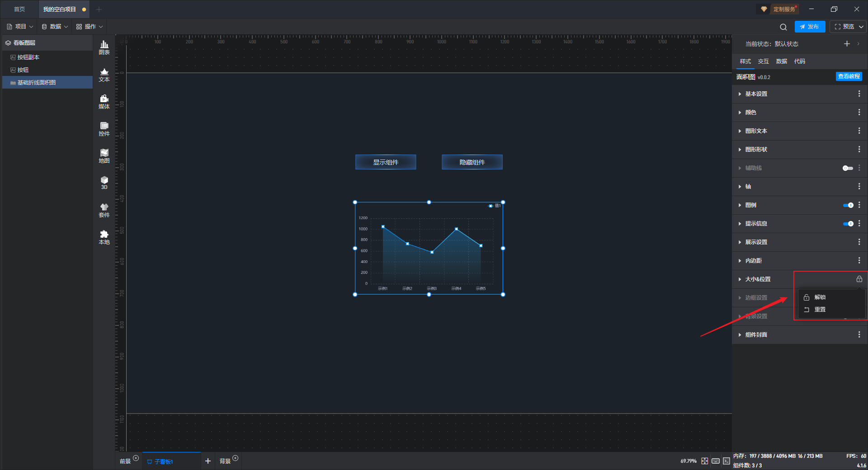Select the 按钮副本 layer
The height and width of the screenshot is (470, 868).
[28, 57]
